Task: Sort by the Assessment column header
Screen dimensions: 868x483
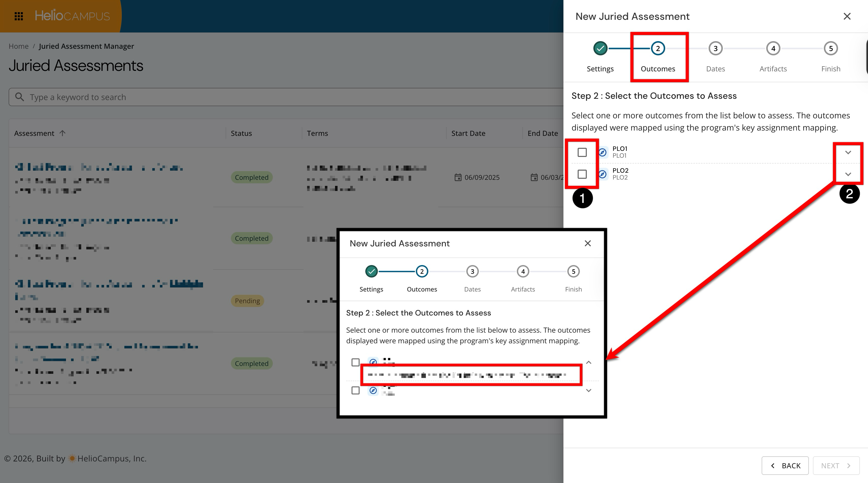Action: click(34, 133)
